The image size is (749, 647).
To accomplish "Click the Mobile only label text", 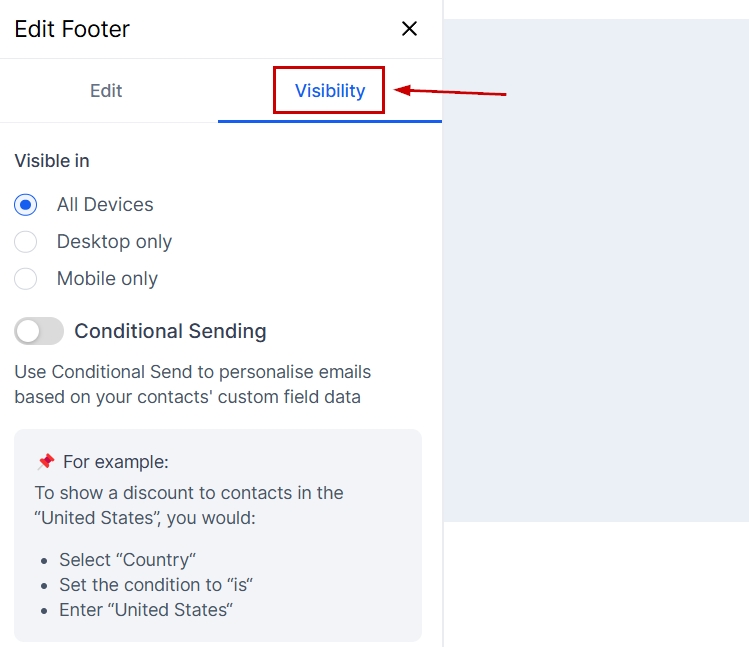I will pyautogui.click(x=107, y=279).
